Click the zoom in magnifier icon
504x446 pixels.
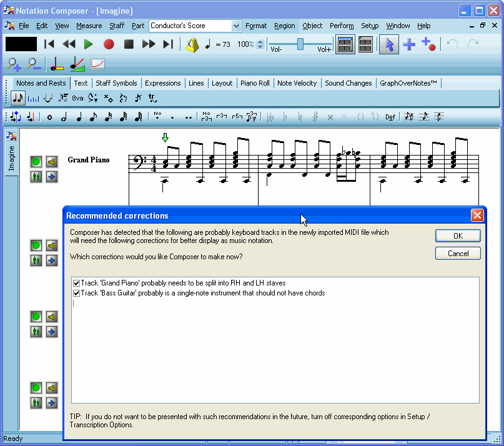[x=14, y=64]
